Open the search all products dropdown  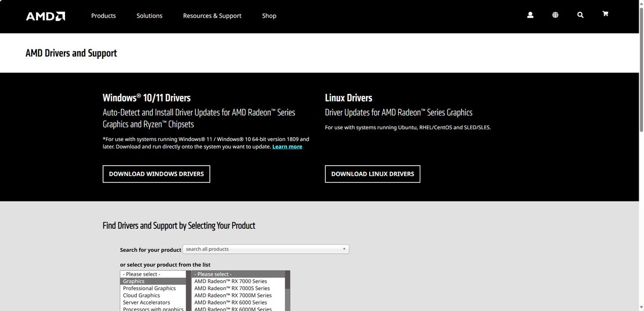tap(266, 249)
